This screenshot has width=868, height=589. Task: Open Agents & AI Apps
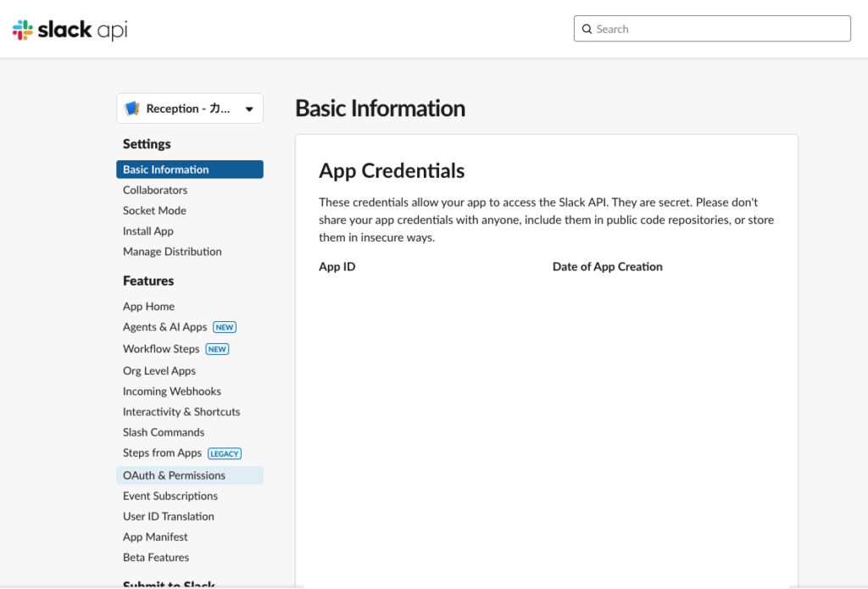tap(165, 326)
